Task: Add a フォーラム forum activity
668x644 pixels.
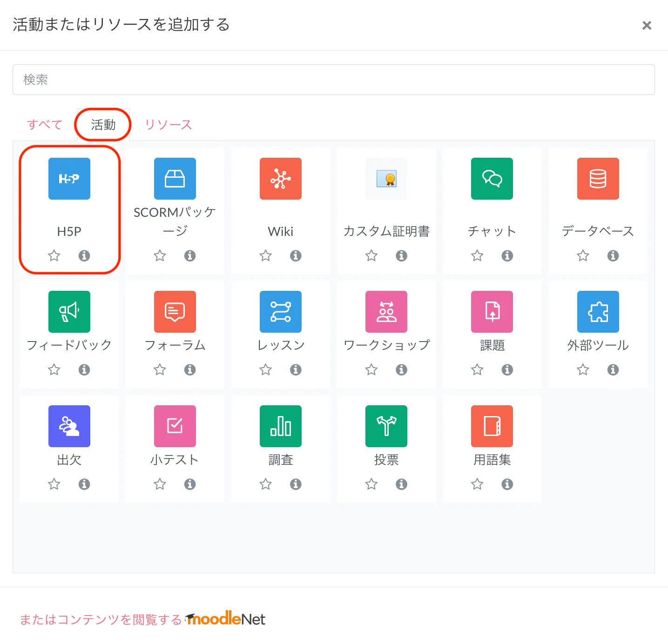Action: [x=175, y=312]
